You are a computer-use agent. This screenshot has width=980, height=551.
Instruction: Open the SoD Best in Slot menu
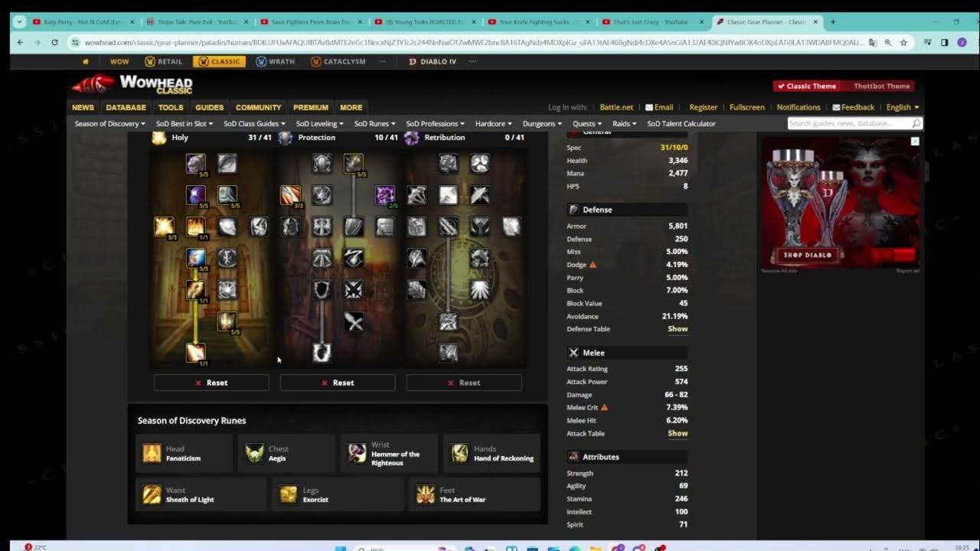(x=184, y=123)
